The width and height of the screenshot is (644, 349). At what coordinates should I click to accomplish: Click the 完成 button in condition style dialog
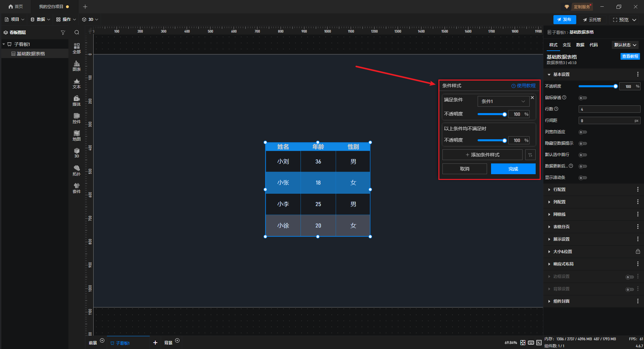pyautogui.click(x=513, y=169)
